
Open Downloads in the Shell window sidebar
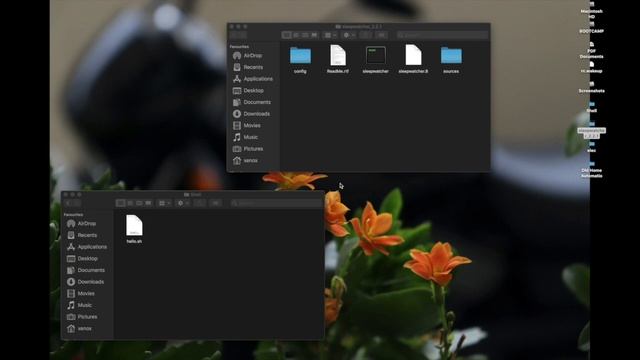[87, 282]
